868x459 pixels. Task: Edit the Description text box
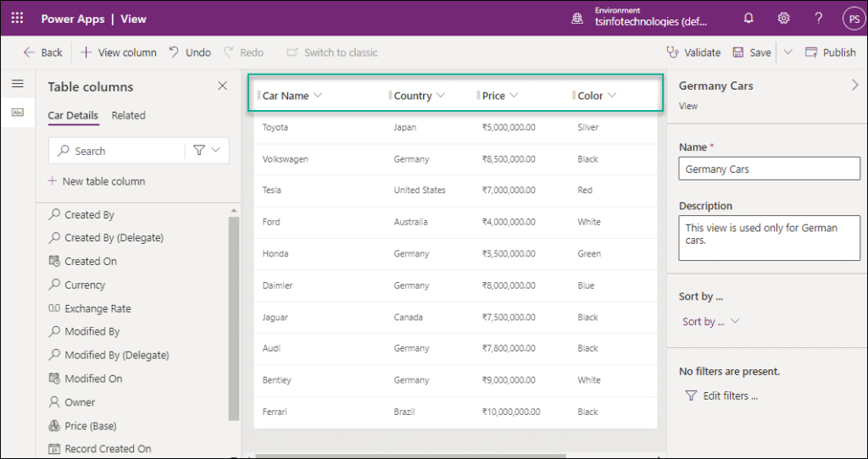coord(770,238)
